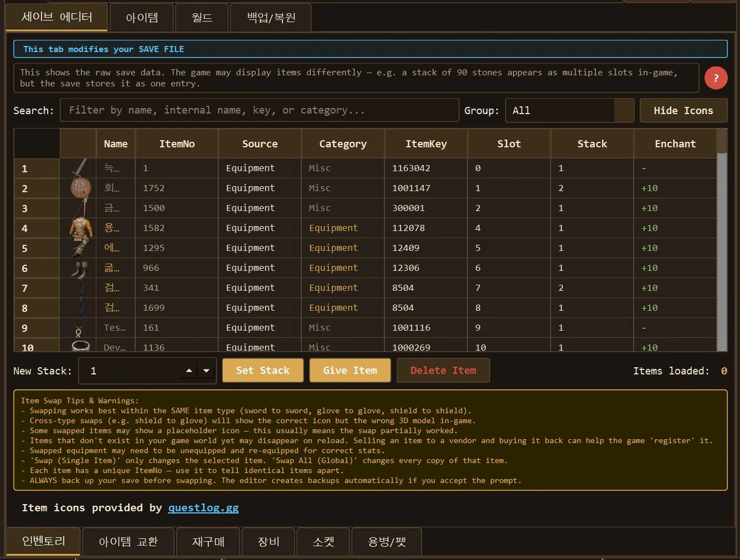Click the Equipment category cell in row 4
Image resolution: width=740 pixels, height=560 pixels.
pos(343,228)
